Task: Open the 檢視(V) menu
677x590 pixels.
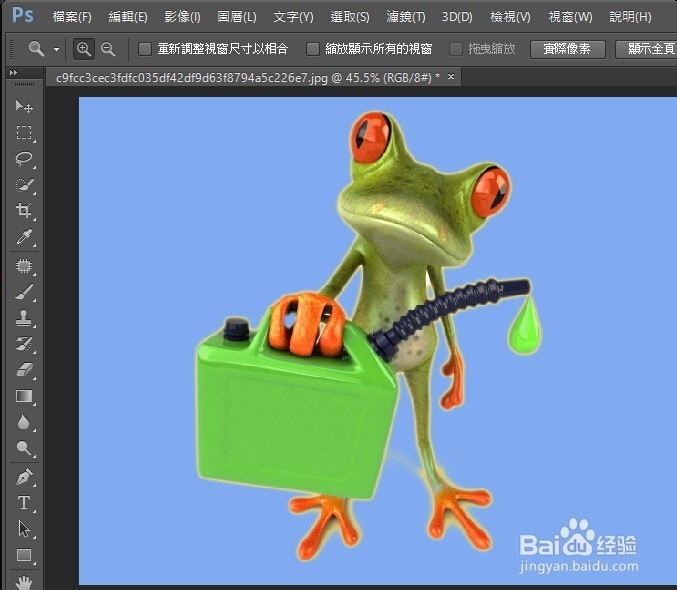Action: [510, 17]
